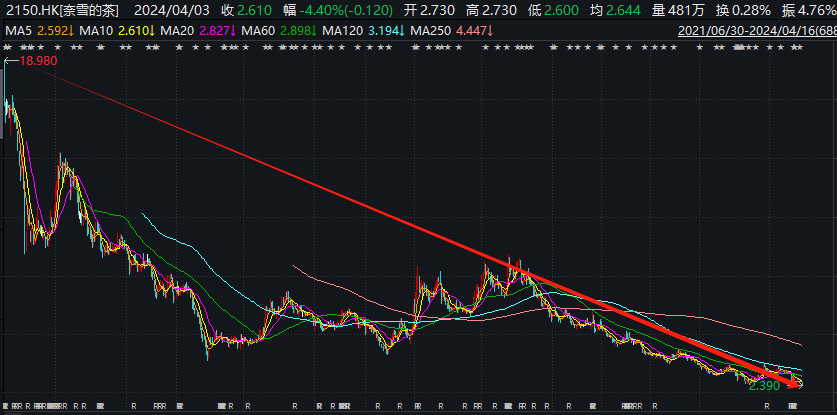
Task: Click the 2.390 lowest price label
Action: [x=764, y=384]
